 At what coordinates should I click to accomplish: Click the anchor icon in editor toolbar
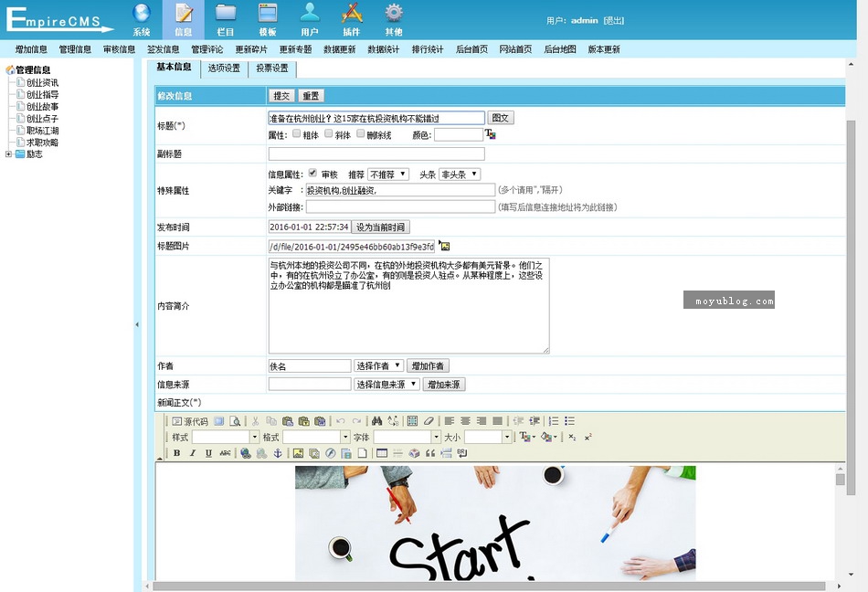pyautogui.click(x=279, y=453)
